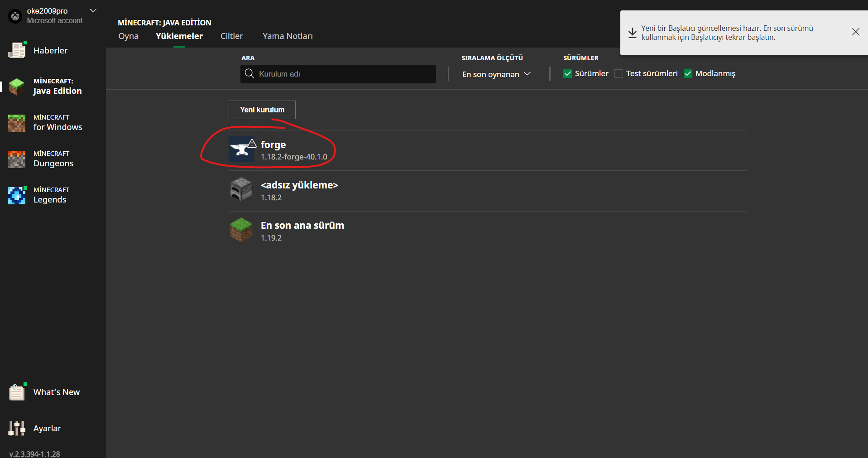Click the Yeni kurulum button
This screenshot has width=868, height=458.
[x=262, y=110]
